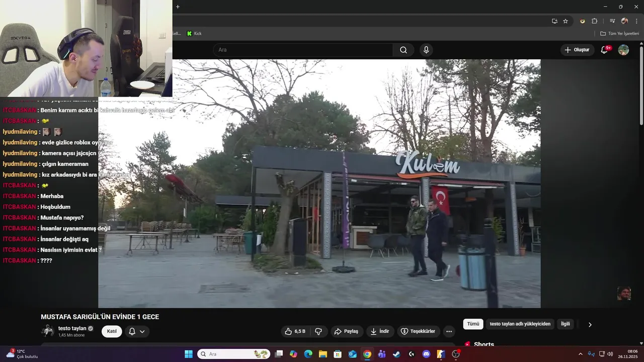The image size is (644, 362).
Task: Click the Oluştur create button
Action: coord(577,50)
